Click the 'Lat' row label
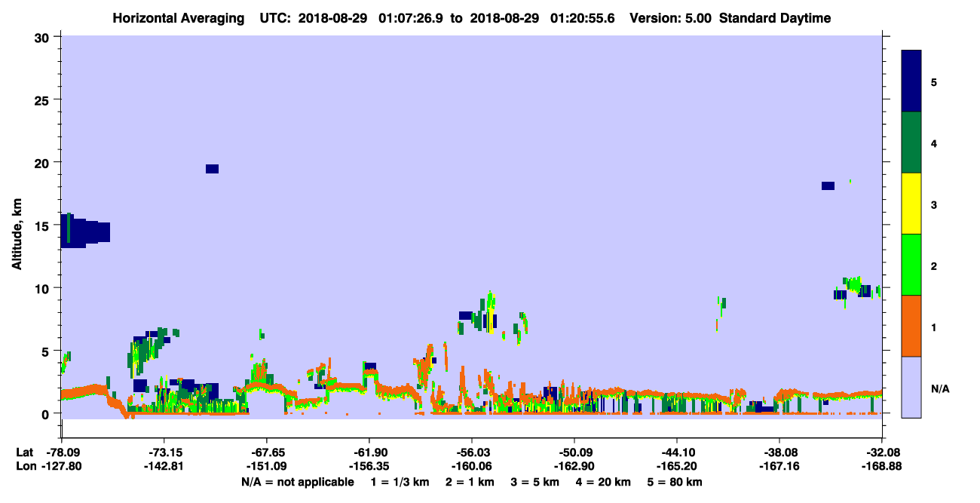 pos(25,452)
